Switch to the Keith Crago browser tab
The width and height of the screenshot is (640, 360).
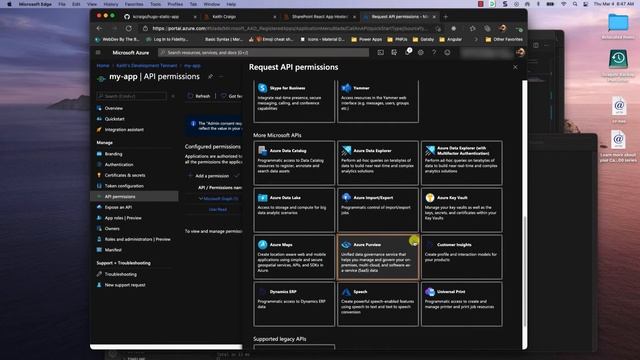point(239,17)
